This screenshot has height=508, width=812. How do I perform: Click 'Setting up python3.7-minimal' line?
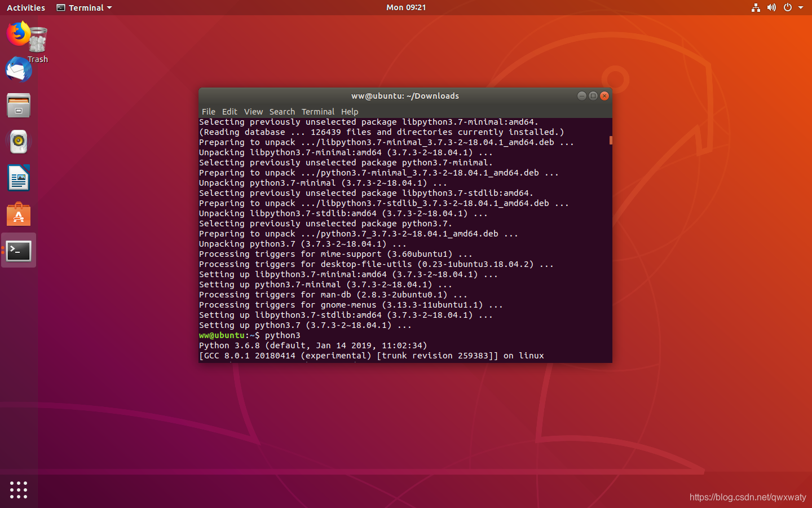tap(325, 284)
